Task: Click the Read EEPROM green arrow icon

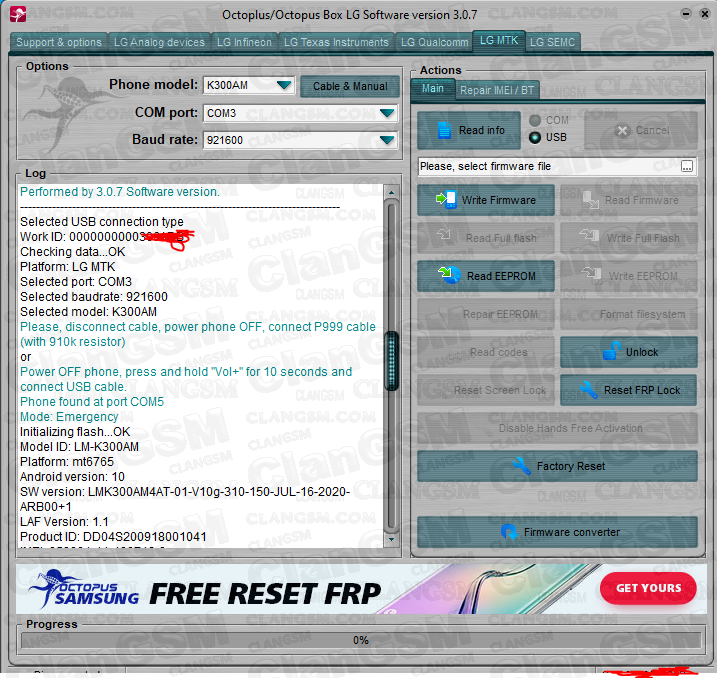Action: 449,275
